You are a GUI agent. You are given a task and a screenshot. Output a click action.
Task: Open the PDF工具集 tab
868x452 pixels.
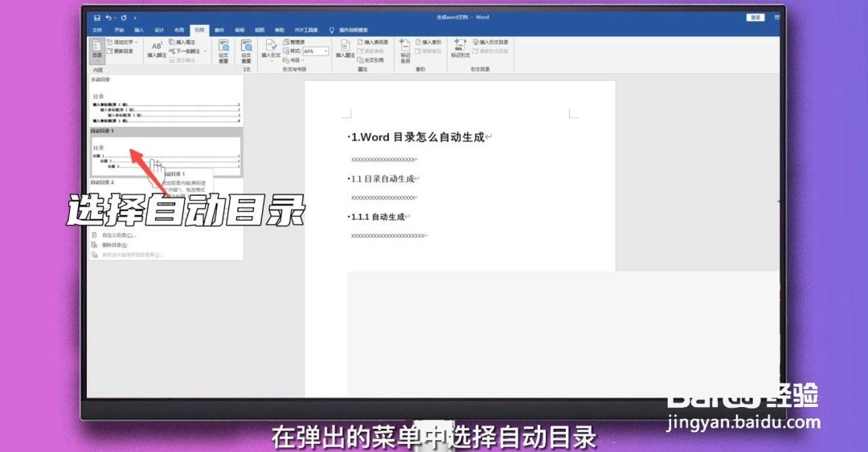pyautogui.click(x=306, y=30)
